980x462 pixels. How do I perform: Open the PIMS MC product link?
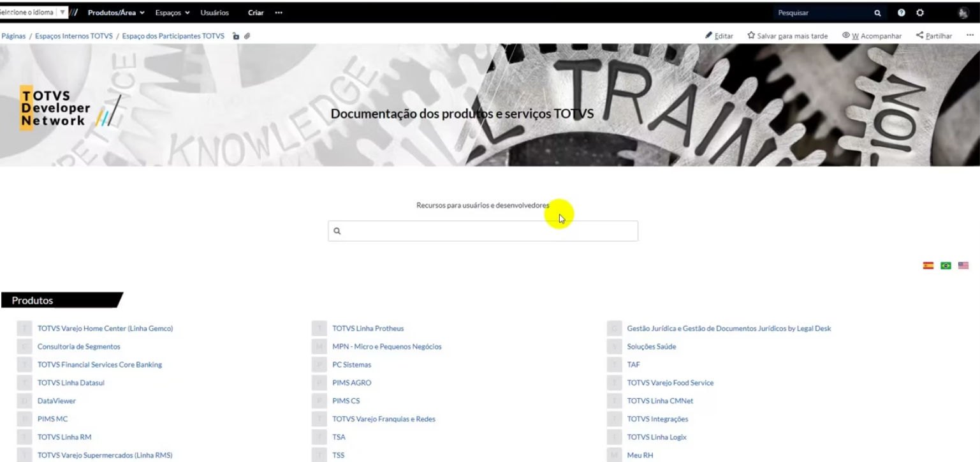click(x=52, y=419)
